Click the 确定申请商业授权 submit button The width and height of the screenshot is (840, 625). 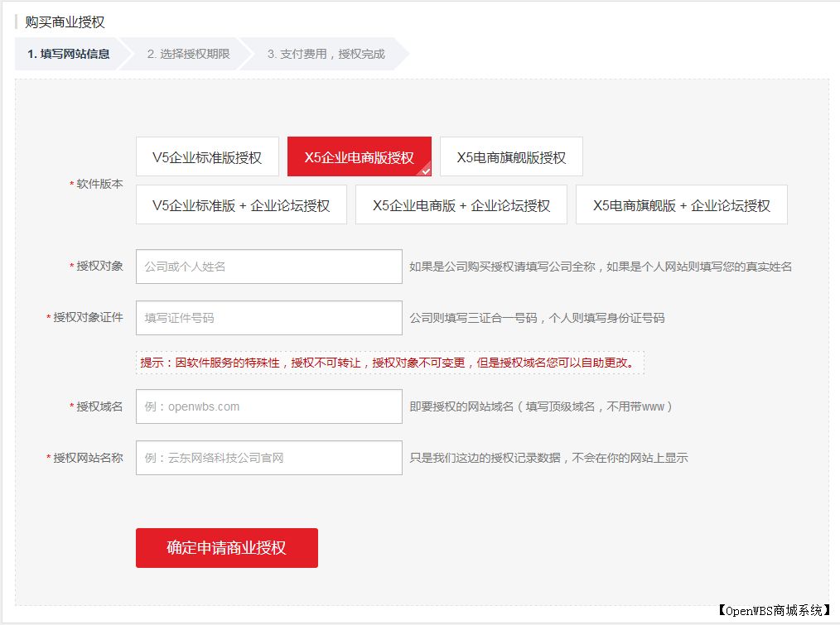coord(226,547)
